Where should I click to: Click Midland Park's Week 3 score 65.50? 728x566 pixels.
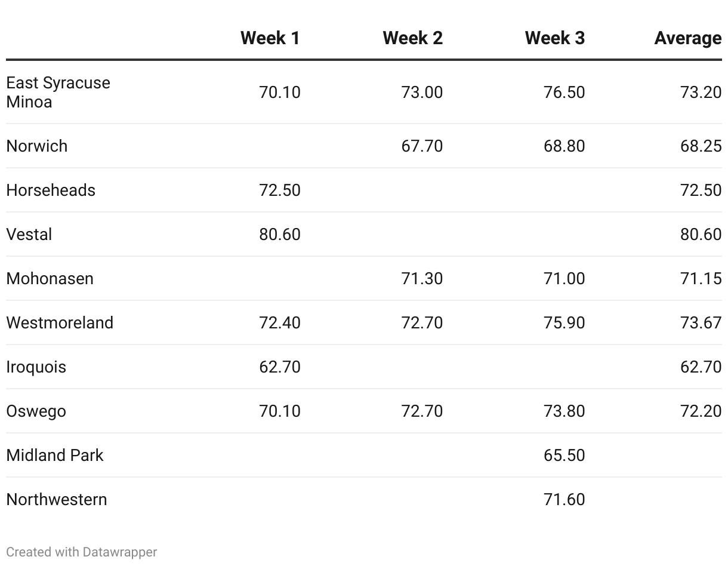tap(564, 456)
